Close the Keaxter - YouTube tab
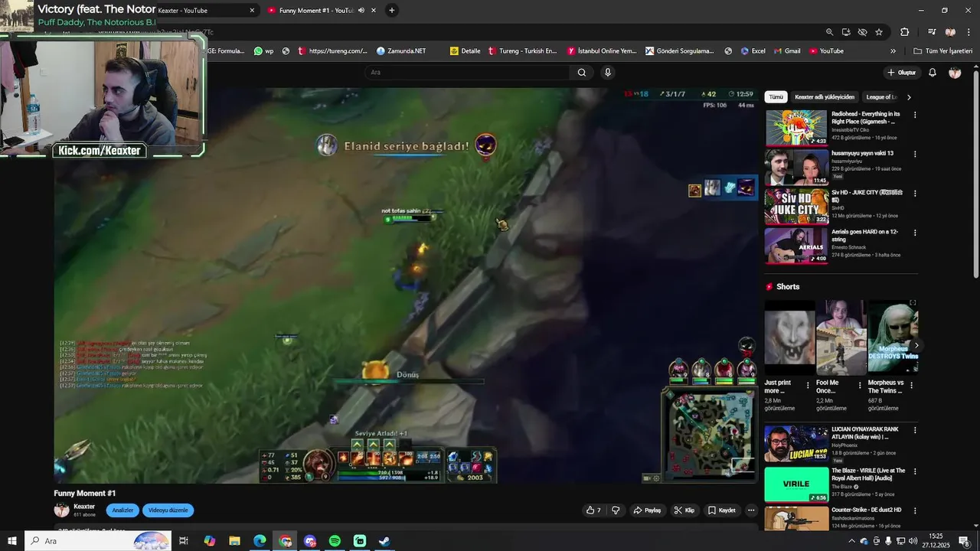The image size is (980, 551). pyautogui.click(x=252, y=11)
